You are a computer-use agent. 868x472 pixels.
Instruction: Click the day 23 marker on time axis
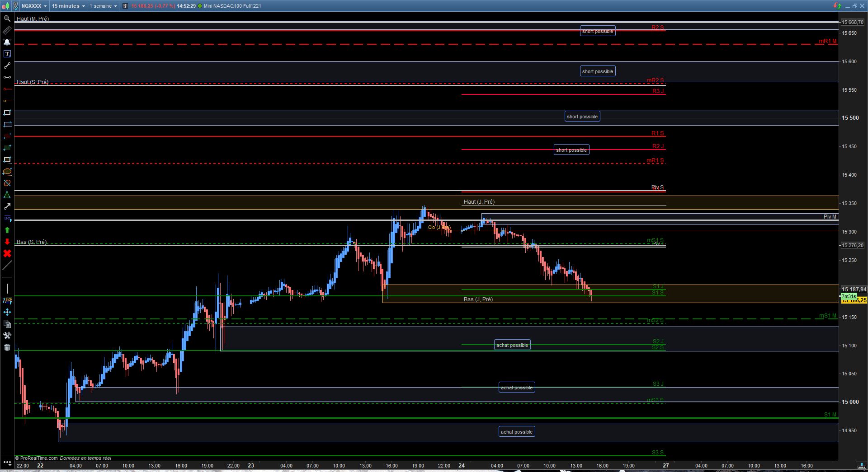pos(251,466)
